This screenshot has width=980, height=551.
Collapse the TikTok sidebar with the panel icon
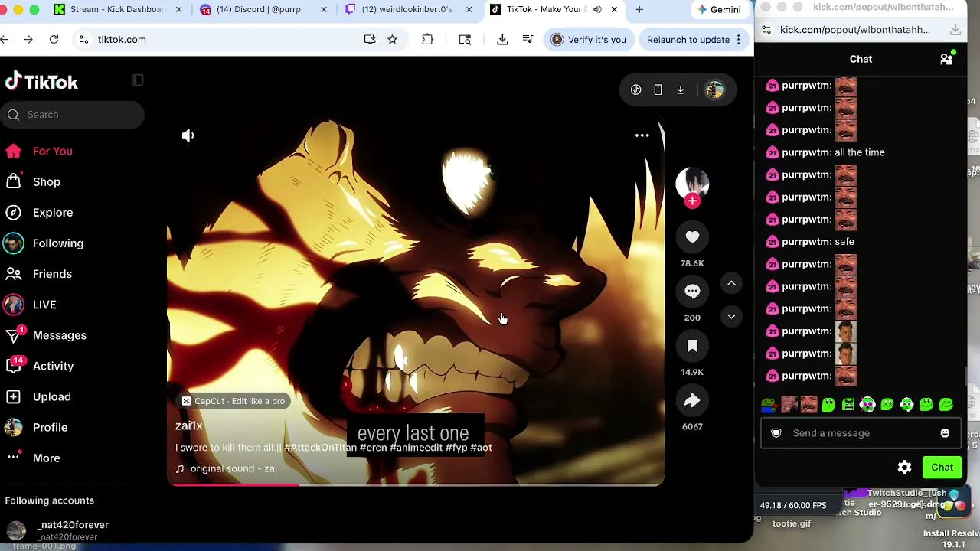tap(138, 80)
